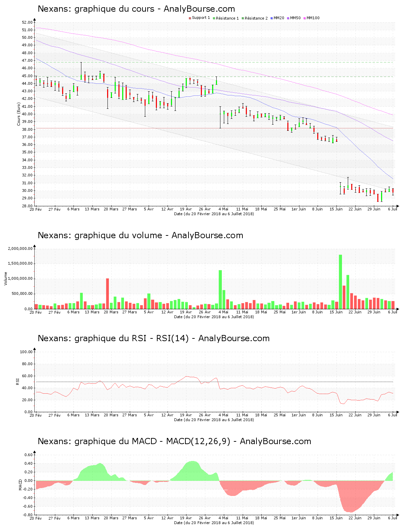Click the tallest green volume bar

pyautogui.click(x=340, y=281)
